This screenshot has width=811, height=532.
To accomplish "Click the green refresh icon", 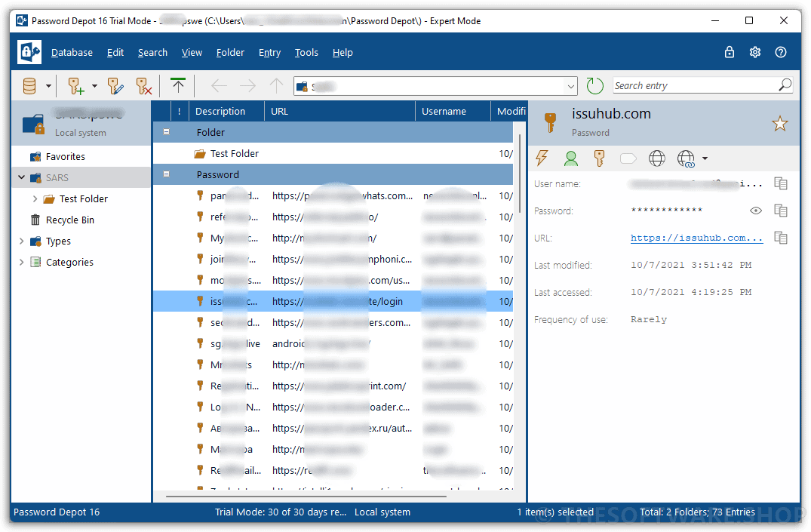I will [x=594, y=86].
